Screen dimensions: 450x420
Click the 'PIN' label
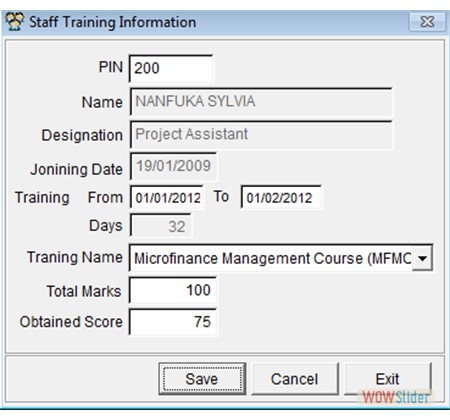pyautogui.click(x=111, y=67)
